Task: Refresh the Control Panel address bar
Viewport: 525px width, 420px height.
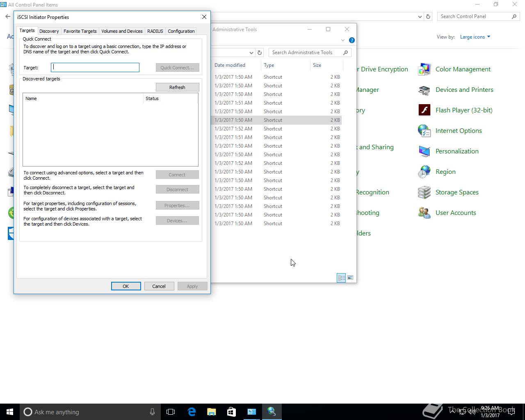Action: (x=428, y=16)
